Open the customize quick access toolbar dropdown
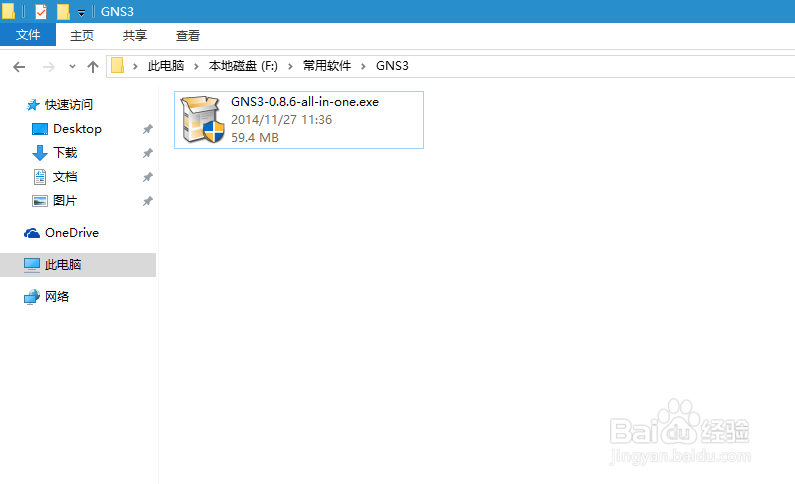 [81, 13]
